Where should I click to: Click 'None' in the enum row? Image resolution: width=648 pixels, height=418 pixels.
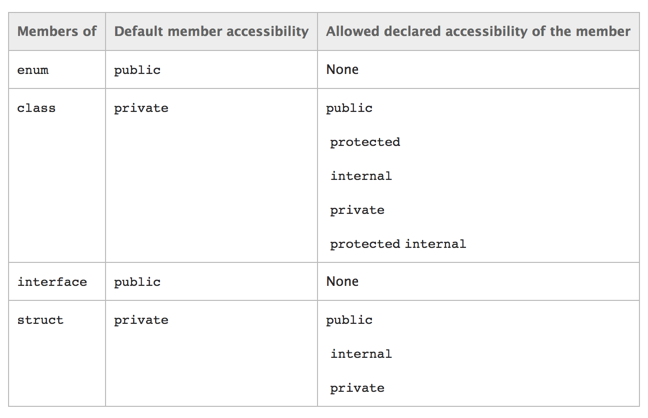tap(342, 69)
